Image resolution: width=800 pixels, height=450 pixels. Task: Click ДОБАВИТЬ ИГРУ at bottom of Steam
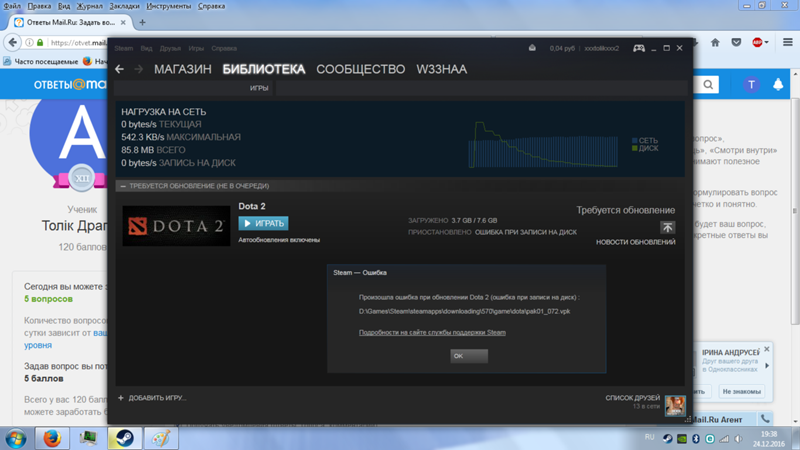(157, 397)
